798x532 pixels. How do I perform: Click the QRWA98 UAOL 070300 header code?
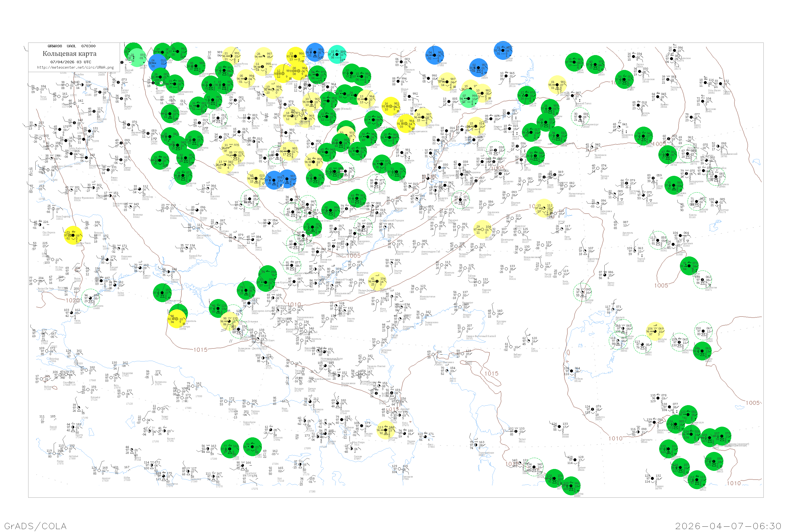(x=71, y=46)
